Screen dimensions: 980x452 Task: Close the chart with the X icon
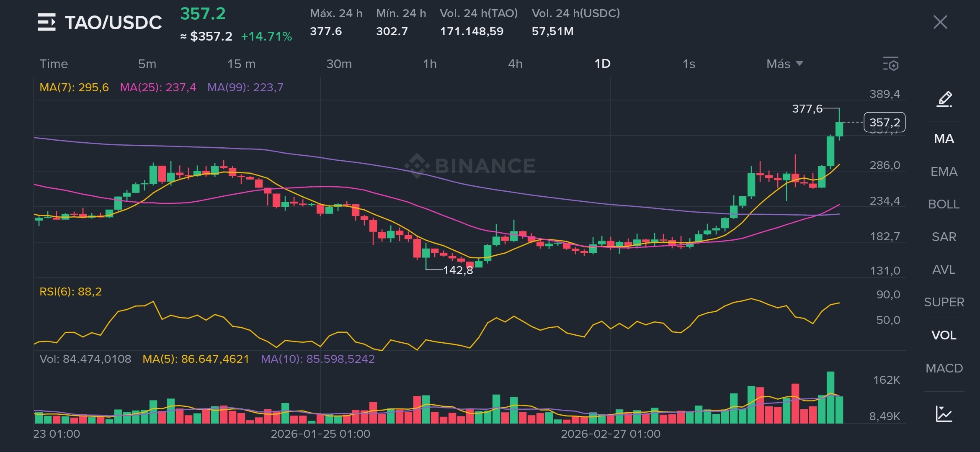[x=940, y=22]
